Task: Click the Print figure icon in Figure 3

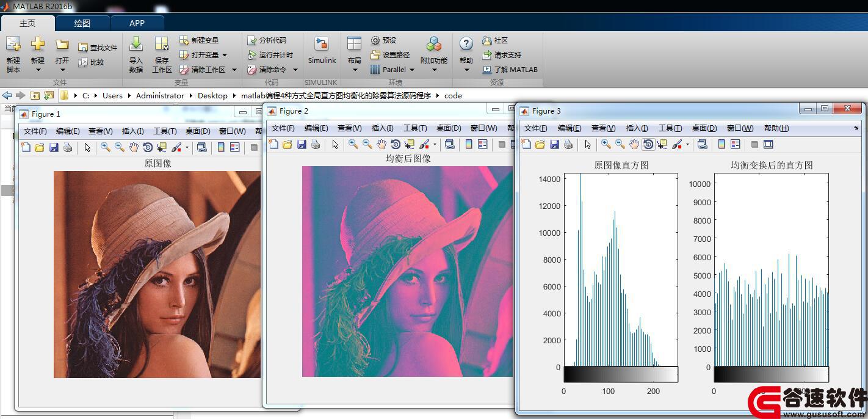Action: pos(568,144)
